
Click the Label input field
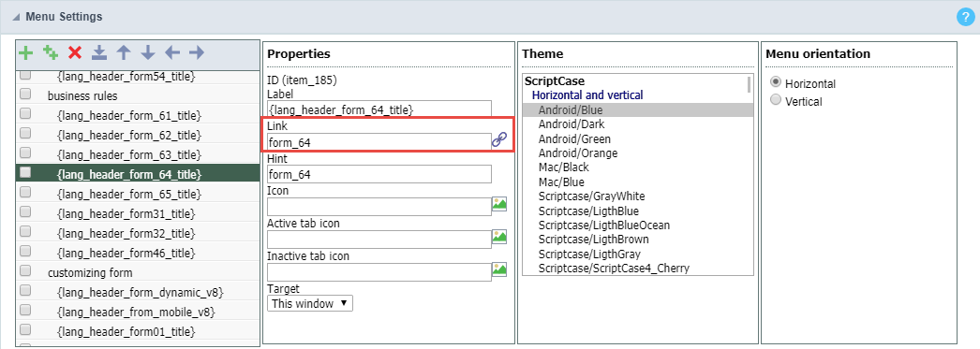coord(379,109)
